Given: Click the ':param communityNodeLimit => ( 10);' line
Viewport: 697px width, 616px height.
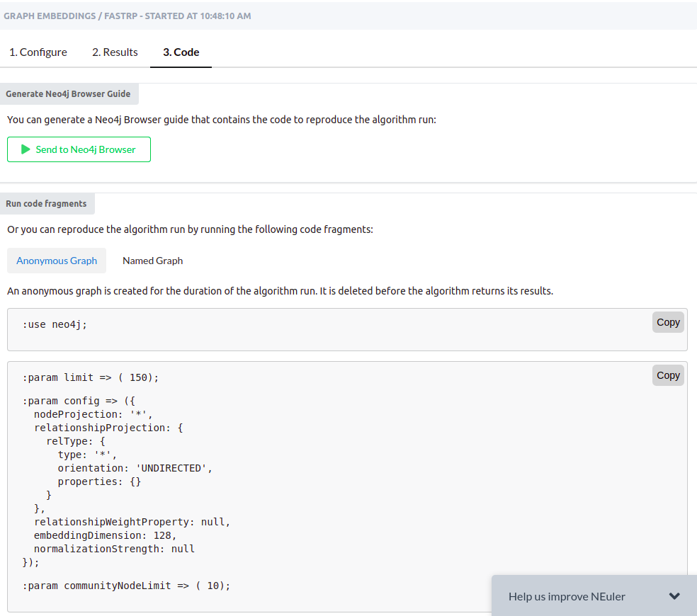Looking at the screenshot, I should tap(126, 586).
